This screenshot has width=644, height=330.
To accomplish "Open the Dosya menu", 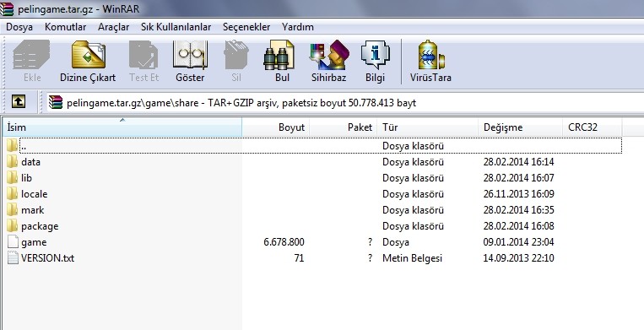I will [x=19, y=27].
